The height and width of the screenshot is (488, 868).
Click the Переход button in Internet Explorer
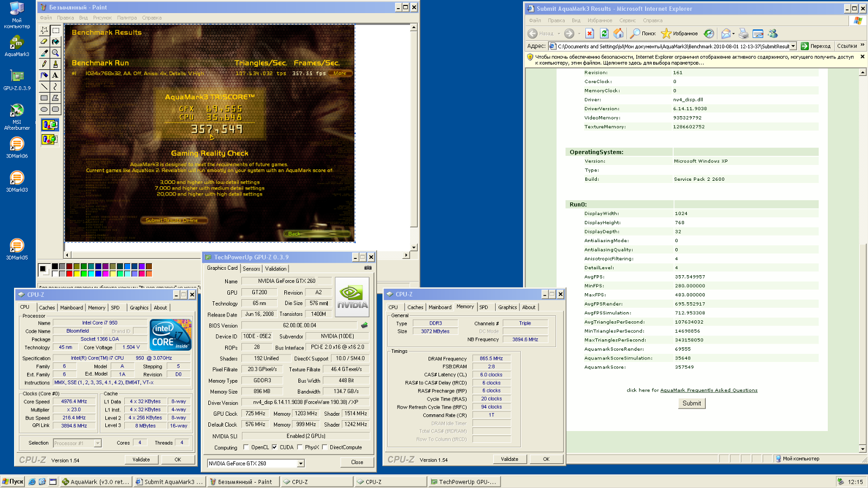point(816,46)
